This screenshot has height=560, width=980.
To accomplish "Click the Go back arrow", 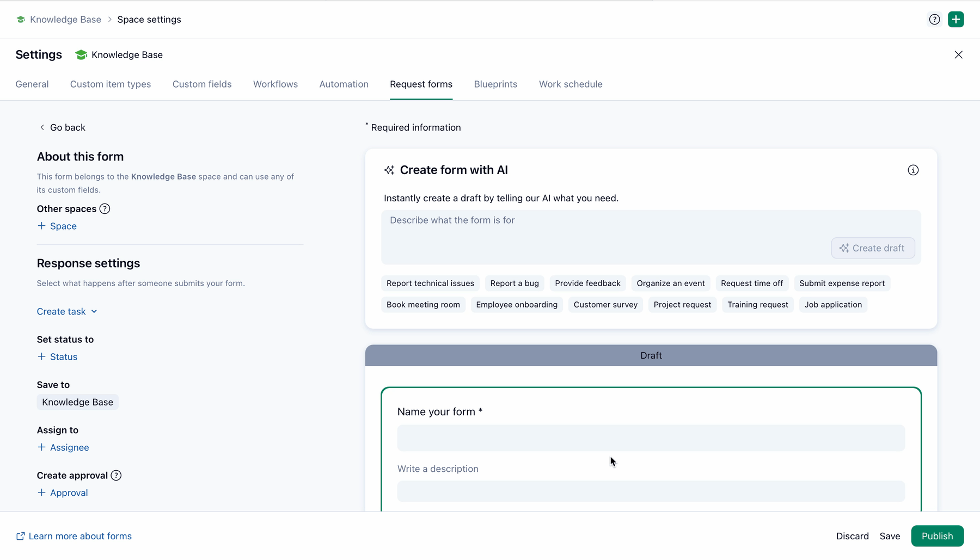I will [x=42, y=127].
